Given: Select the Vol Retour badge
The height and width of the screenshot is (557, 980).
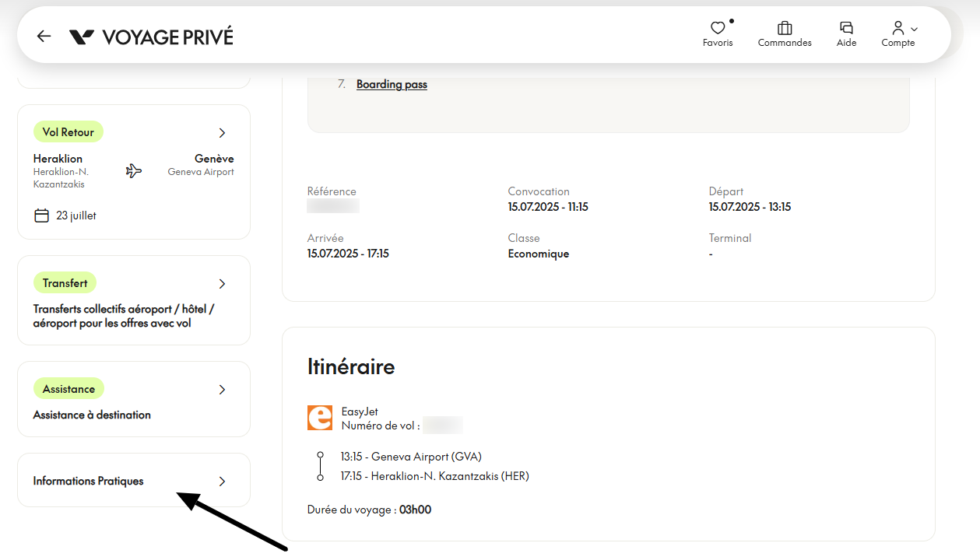Looking at the screenshot, I should point(68,132).
